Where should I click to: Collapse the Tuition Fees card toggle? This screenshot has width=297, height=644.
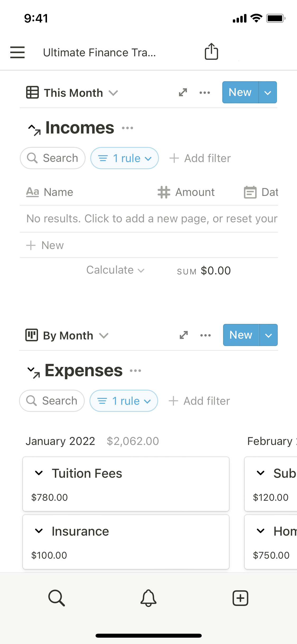[x=39, y=473]
